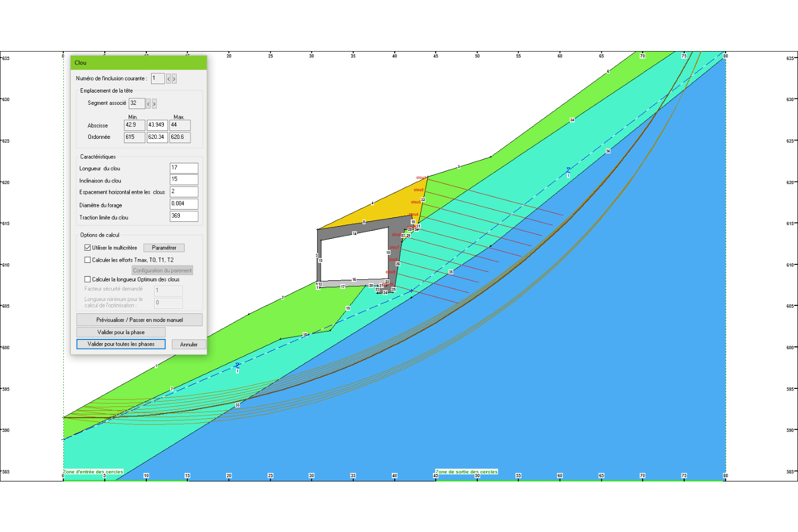Select previous associated segment arrow
The image size is (798, 532).
tap(148, 104)
